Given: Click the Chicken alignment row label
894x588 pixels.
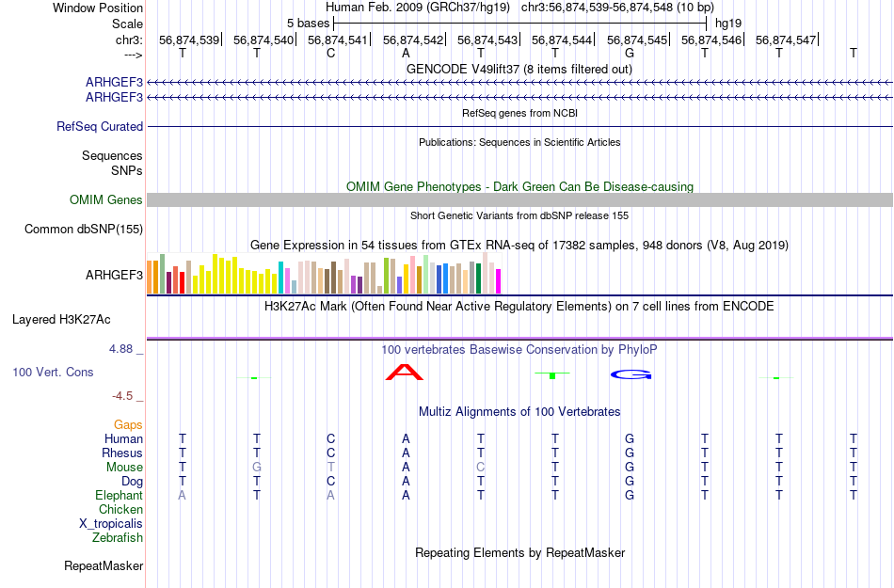Looking at the screenshot, I should coord(120,509).
